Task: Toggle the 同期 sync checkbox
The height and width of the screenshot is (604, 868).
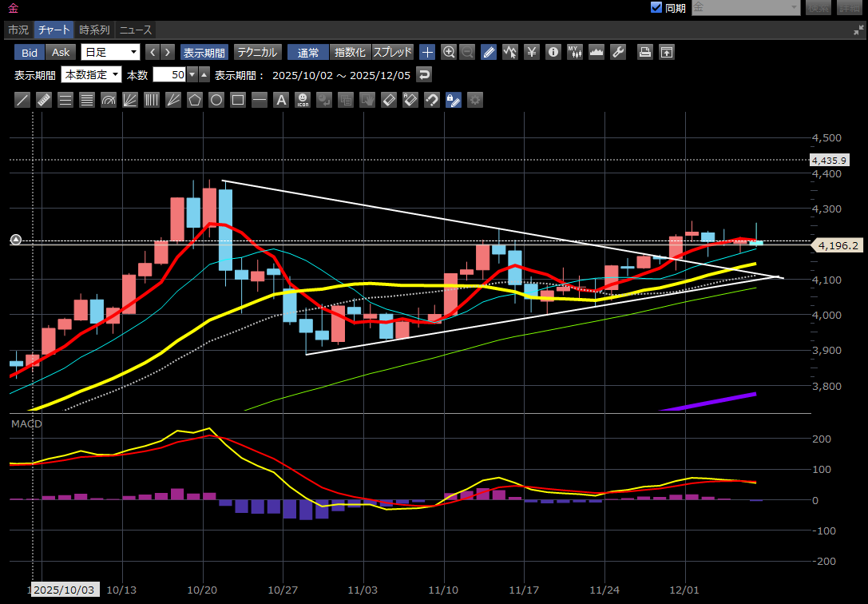Action: point(656,7)
